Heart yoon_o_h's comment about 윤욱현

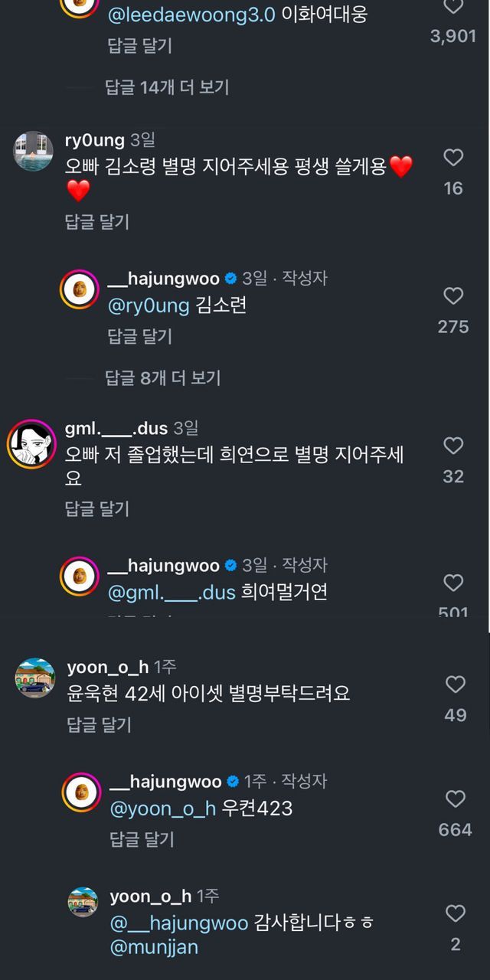coord(456,684)
